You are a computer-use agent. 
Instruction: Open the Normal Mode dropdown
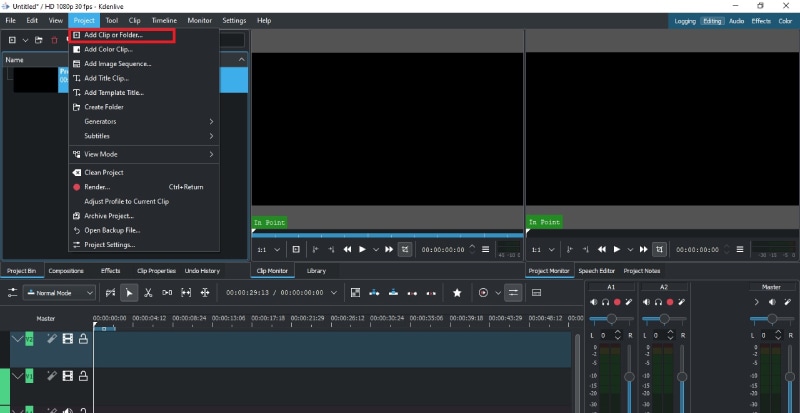(60, 293)
